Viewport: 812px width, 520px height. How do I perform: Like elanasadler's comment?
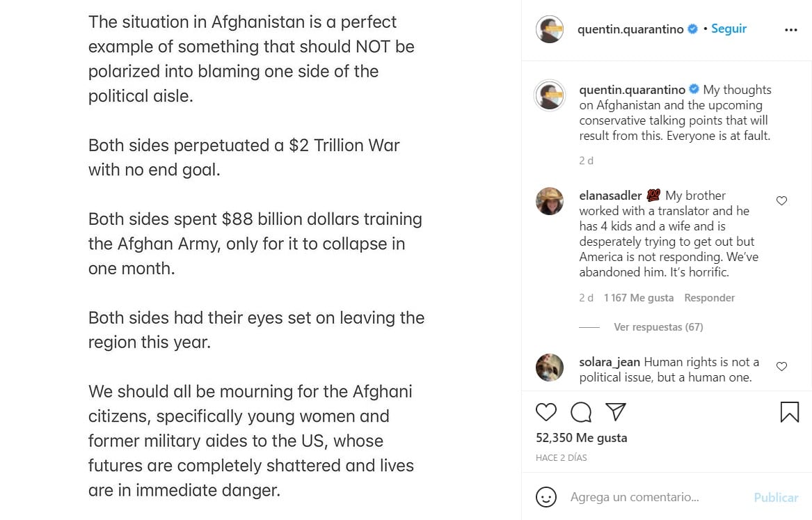coord(781,201)
